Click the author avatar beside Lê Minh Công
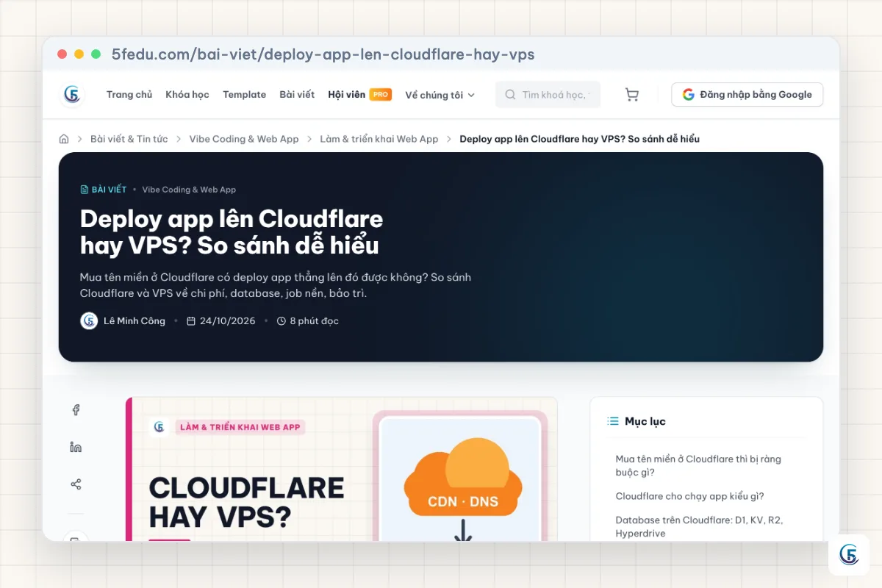The width and height of the screenshot is (882, 588). point(89,321)
